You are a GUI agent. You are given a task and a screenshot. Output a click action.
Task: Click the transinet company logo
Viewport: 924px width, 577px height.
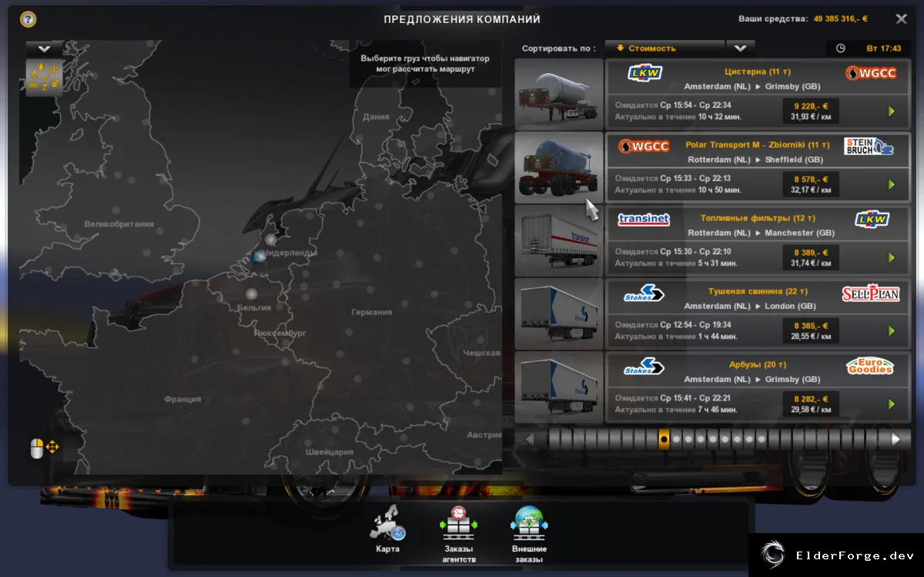pos(644,220)
